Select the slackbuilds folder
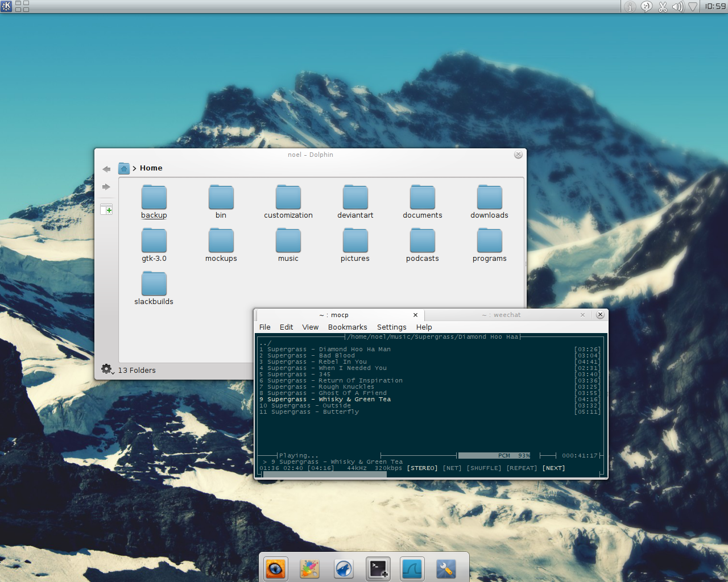The width and height of the screenshot is (728, 582). click(154, 289)
